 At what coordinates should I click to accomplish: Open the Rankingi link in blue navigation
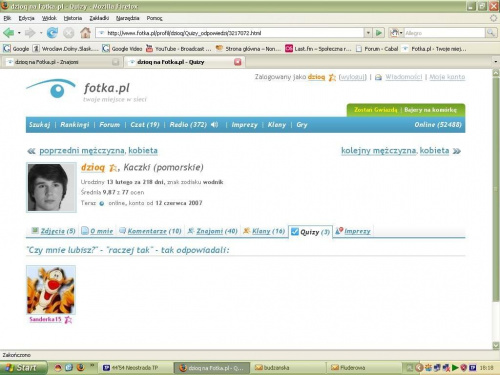(75, 125)
